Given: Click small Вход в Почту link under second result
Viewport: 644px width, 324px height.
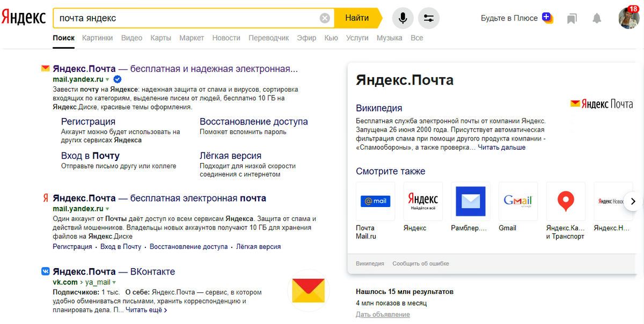Looking at the screenshot, I should tap(121, 247).
